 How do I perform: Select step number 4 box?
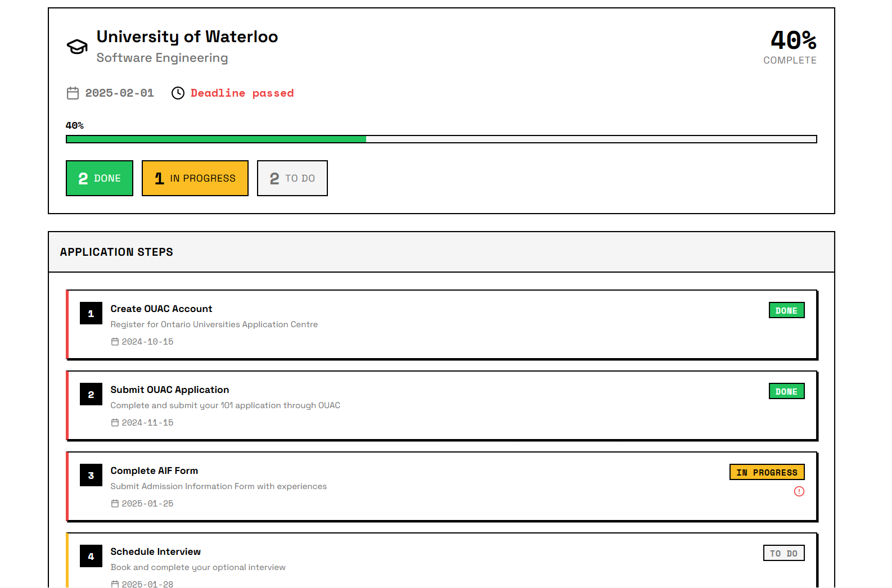coord(91,557)
